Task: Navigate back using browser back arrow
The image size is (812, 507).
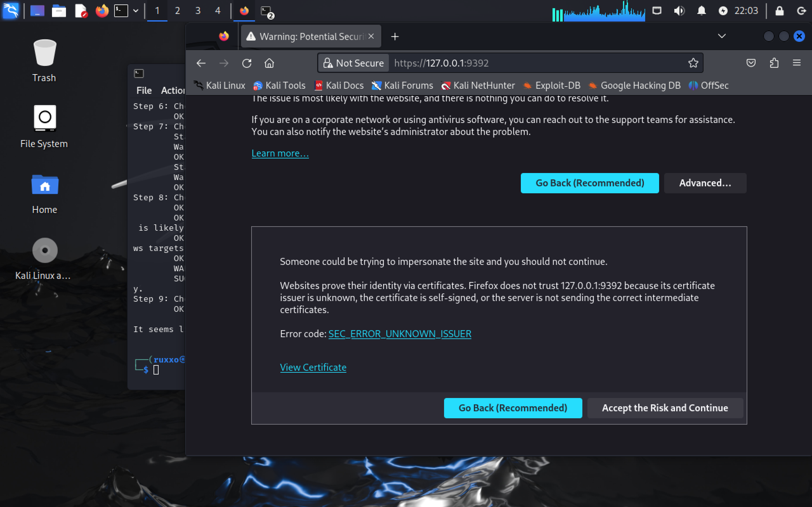Action: [202, 63]
